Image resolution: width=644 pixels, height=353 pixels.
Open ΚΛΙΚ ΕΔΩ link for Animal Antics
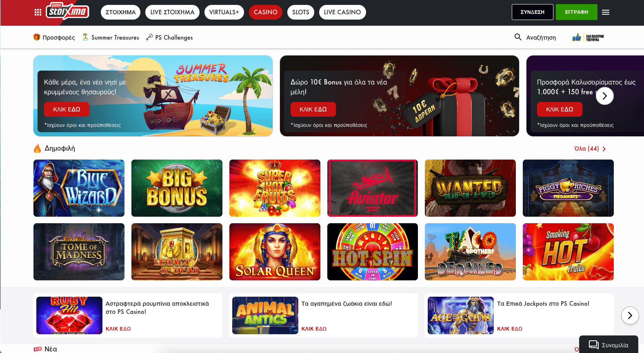(x=314, y=329)
